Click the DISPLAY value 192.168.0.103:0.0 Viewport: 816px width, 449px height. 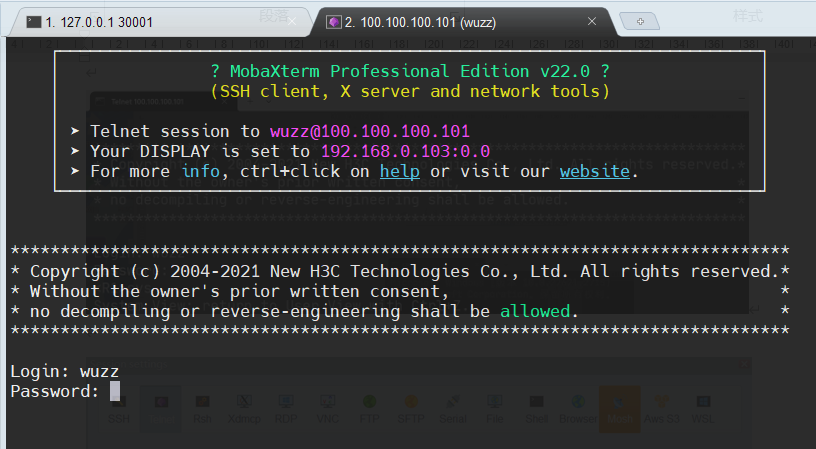point(405,151)
